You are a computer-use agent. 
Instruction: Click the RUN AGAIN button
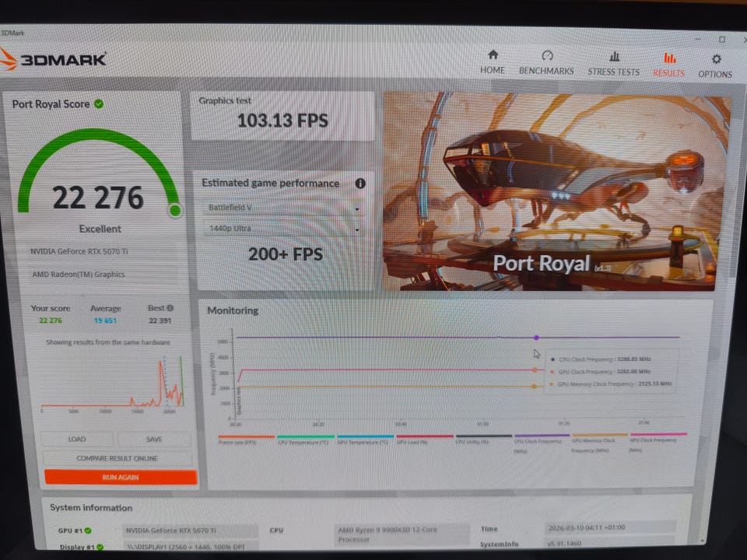[x=121, y=477]
